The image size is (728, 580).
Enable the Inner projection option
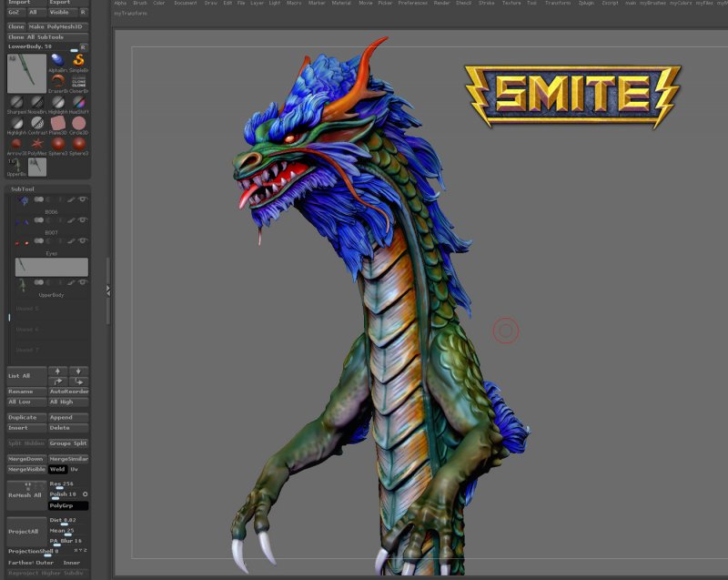pos(72,563)
